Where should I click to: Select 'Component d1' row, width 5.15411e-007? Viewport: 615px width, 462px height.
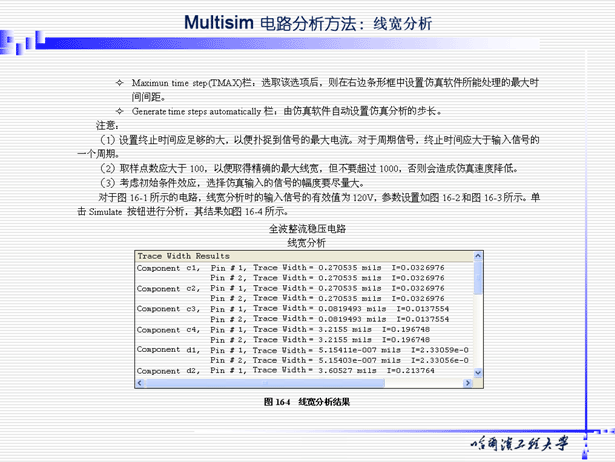[302, 350]
